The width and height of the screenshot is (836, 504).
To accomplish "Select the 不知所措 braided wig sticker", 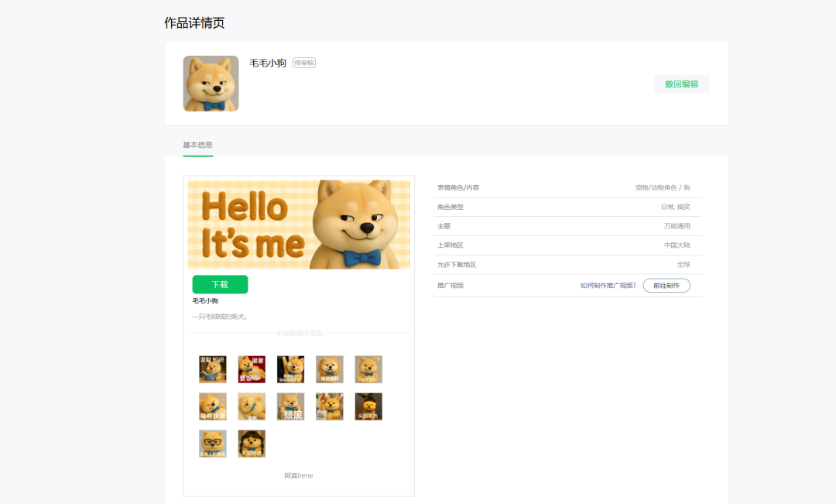I will pos(252,444).
